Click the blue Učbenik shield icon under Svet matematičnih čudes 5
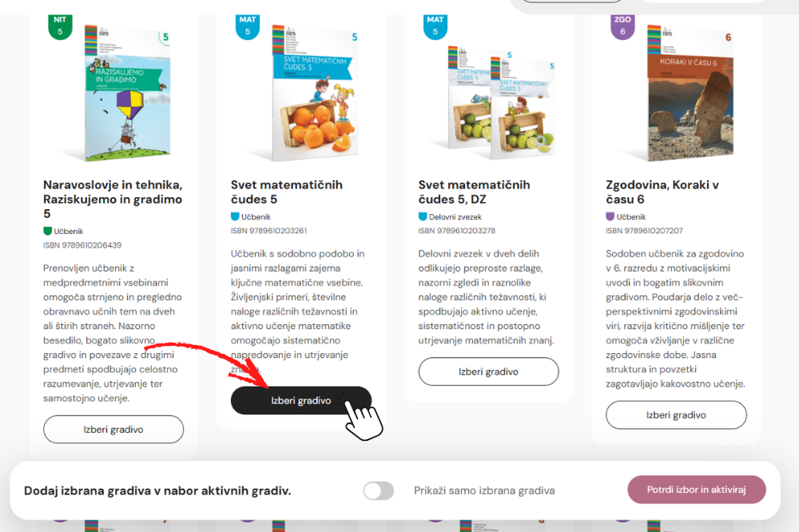The image size is (799, 532). coord(236,216)
